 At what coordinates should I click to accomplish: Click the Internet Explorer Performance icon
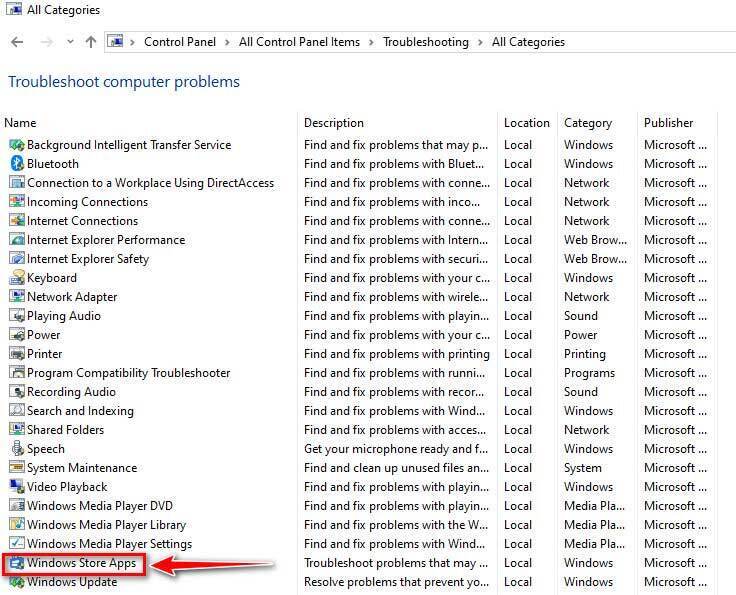(x=17, y=240)
